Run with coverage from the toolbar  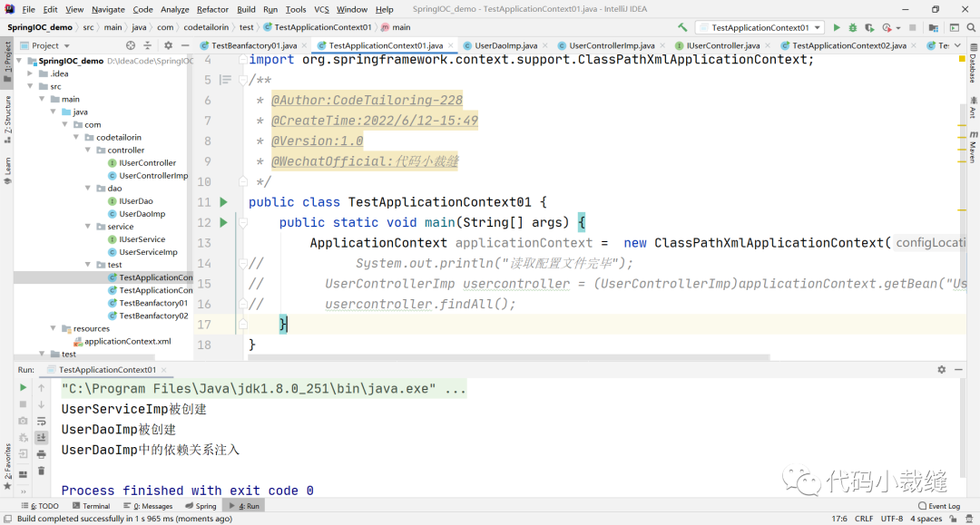869,27
